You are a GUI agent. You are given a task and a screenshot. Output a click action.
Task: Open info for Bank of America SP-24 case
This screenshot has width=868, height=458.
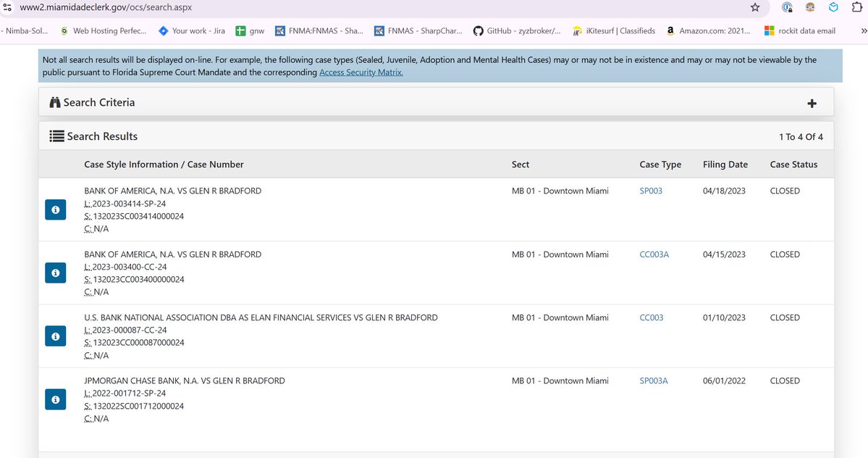[x=55, y=210]
